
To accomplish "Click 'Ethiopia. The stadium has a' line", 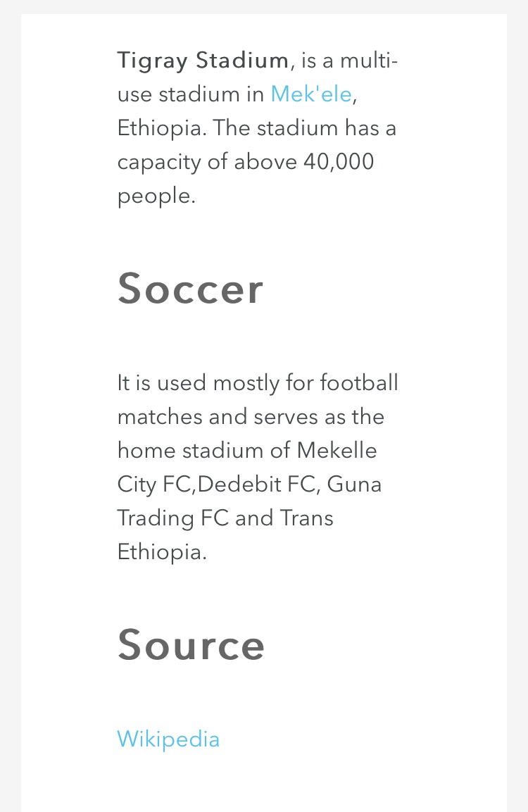I will click(257, 128).
